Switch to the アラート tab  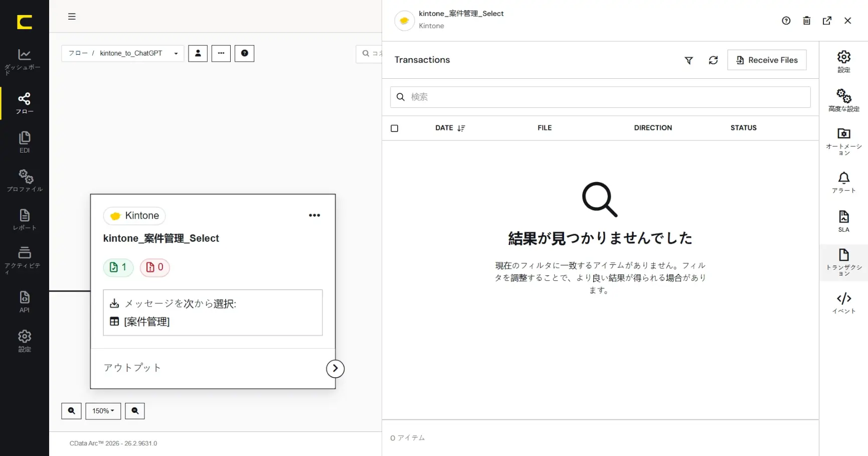pyautogui.click(x=844, y=183)
